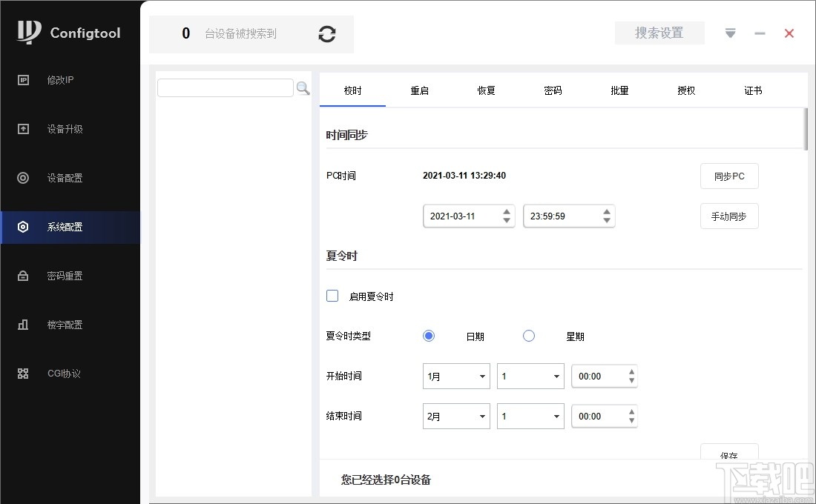The height and width of the screenshot is (504, 816).
Task: Refresh the device search list
Action: tap(326, 34)
